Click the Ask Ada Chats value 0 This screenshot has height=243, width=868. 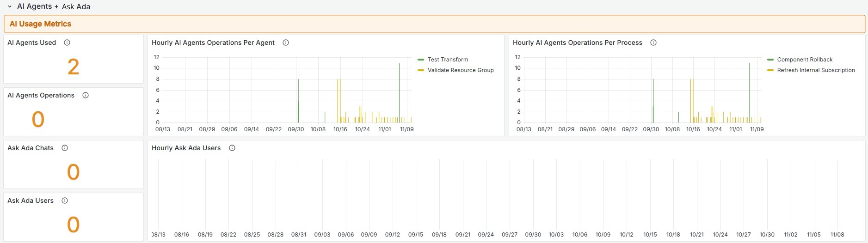[x=73, y=172]
